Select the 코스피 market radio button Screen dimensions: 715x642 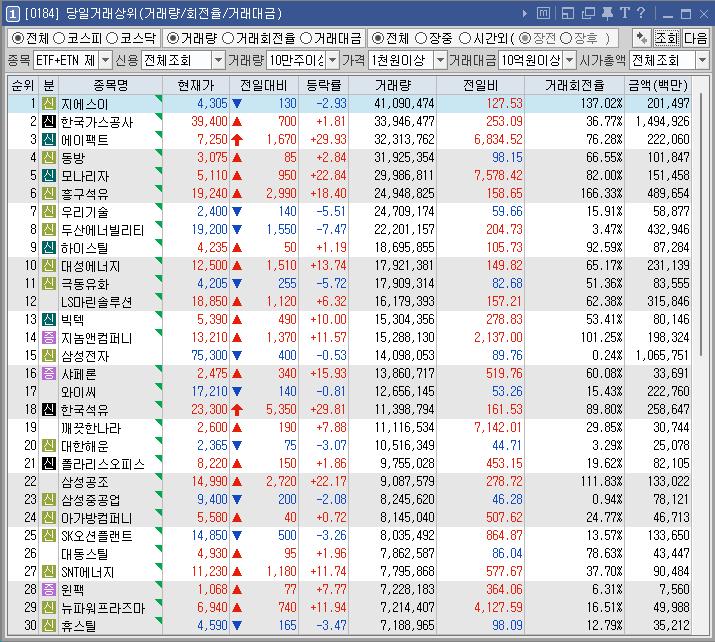[x=59, y=38]
